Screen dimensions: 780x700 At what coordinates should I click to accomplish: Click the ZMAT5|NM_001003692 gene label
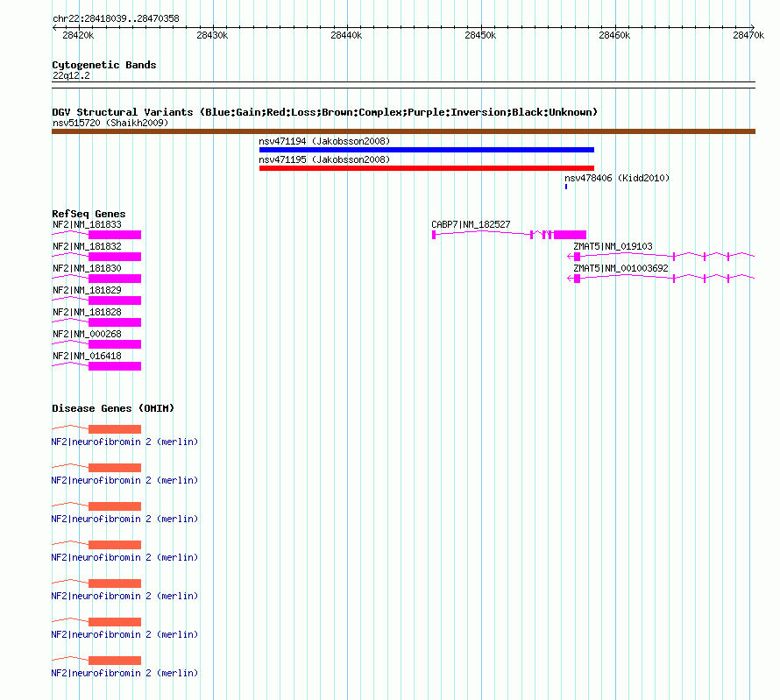tap(620, 268)
